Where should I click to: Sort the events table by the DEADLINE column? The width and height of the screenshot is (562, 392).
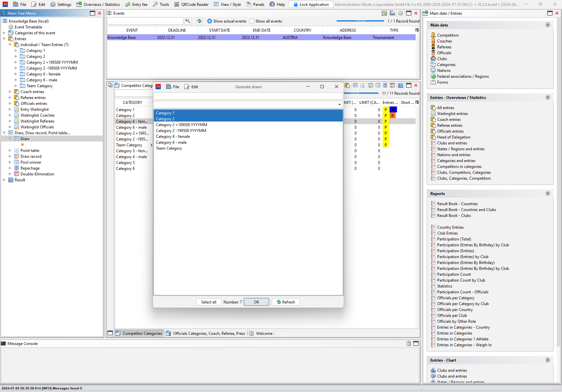(x=177, y=30)
